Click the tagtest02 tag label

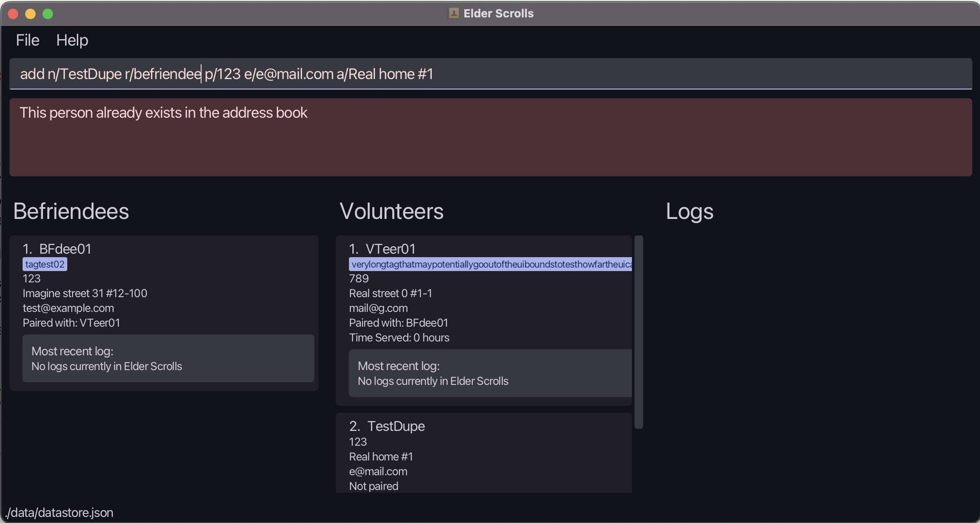click(45, 264)
